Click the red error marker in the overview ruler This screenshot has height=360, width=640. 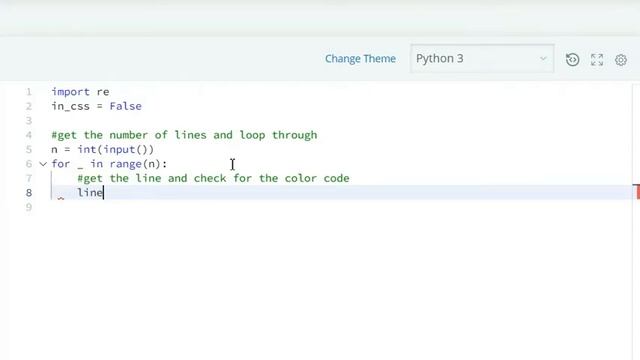click(x=637, y=192)
